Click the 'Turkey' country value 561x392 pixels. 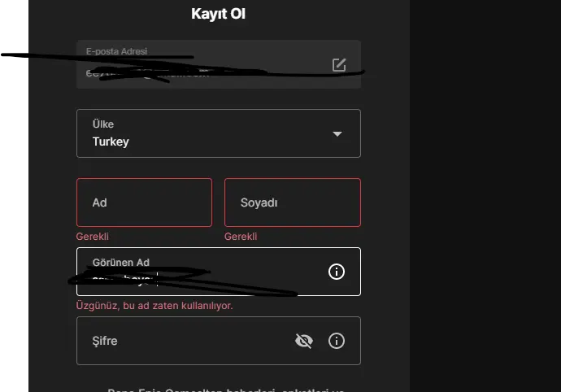click(x=111, y=142)
